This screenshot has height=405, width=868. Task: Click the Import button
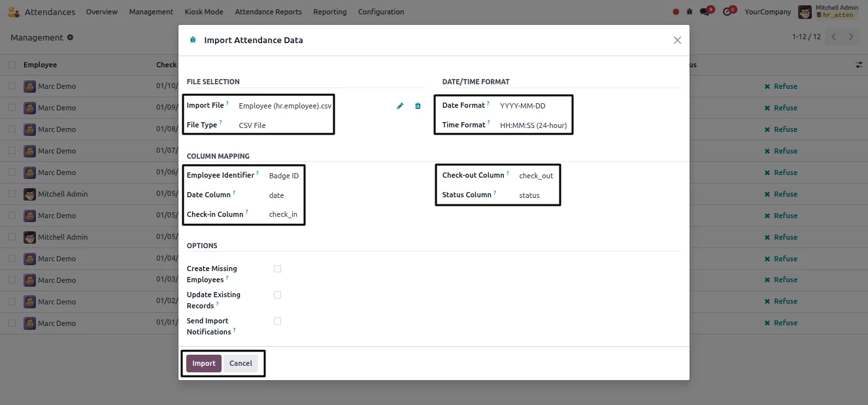point(204,364)
